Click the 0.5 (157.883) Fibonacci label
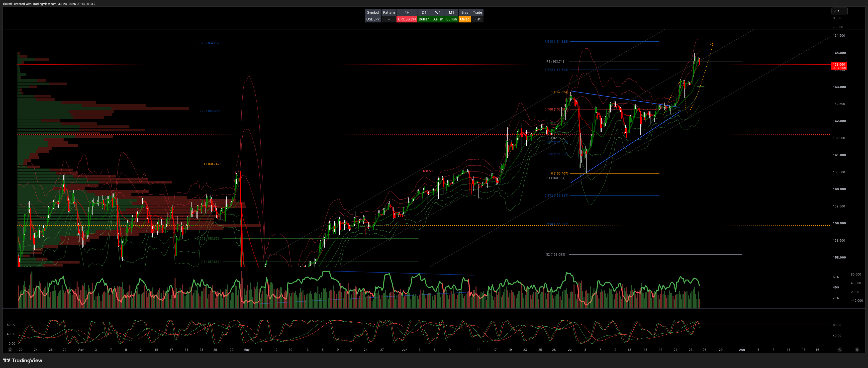 point(210,262)
